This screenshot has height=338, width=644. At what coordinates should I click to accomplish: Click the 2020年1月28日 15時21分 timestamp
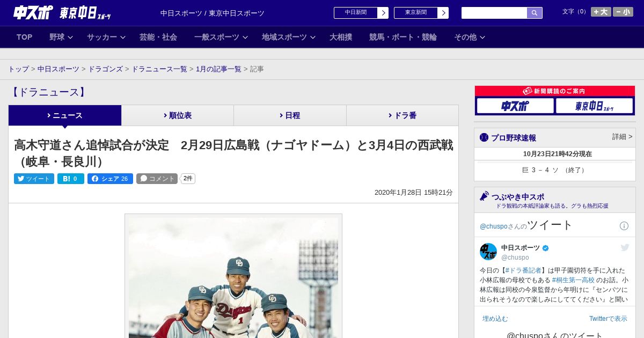[x=414, y=192]
